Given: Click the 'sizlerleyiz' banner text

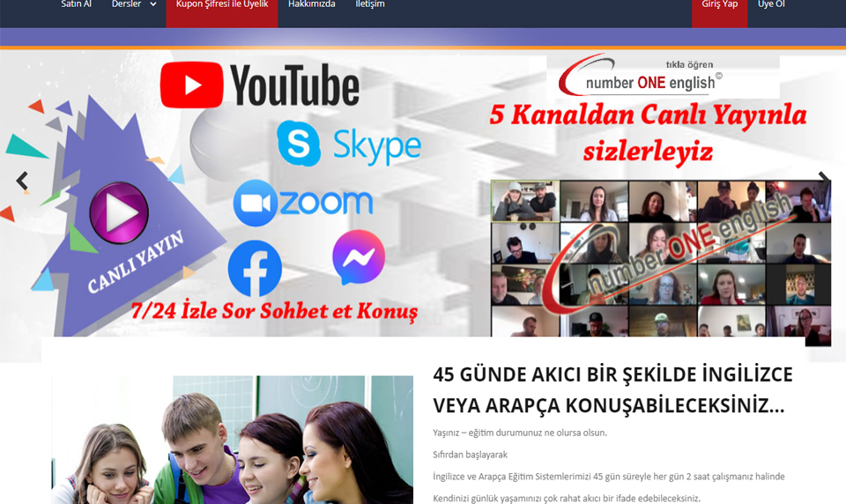Looking at the screenshot, I should click(x=648, y=151).
